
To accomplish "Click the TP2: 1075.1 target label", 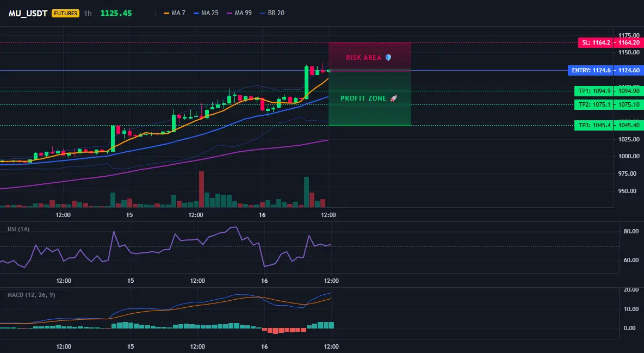I will pos(594,105).
